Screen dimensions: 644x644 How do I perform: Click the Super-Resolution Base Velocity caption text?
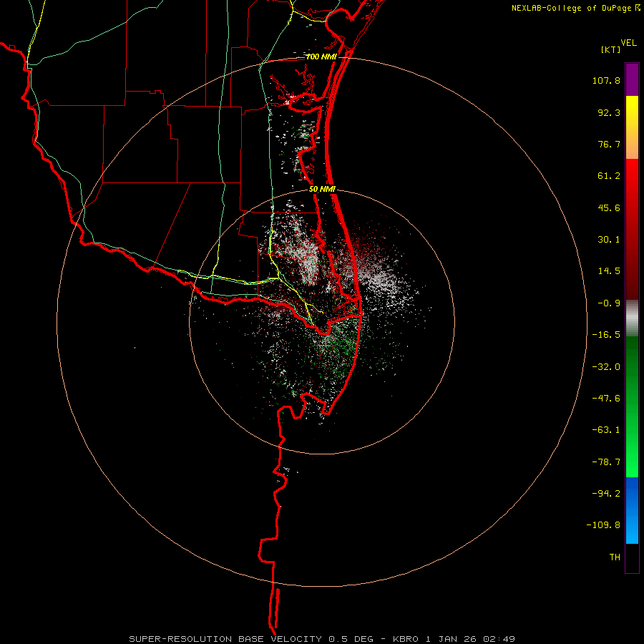(321, 639)
